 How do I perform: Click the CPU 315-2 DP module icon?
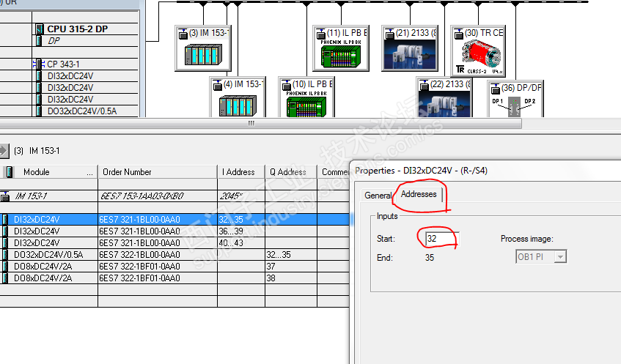click(39, 29)
